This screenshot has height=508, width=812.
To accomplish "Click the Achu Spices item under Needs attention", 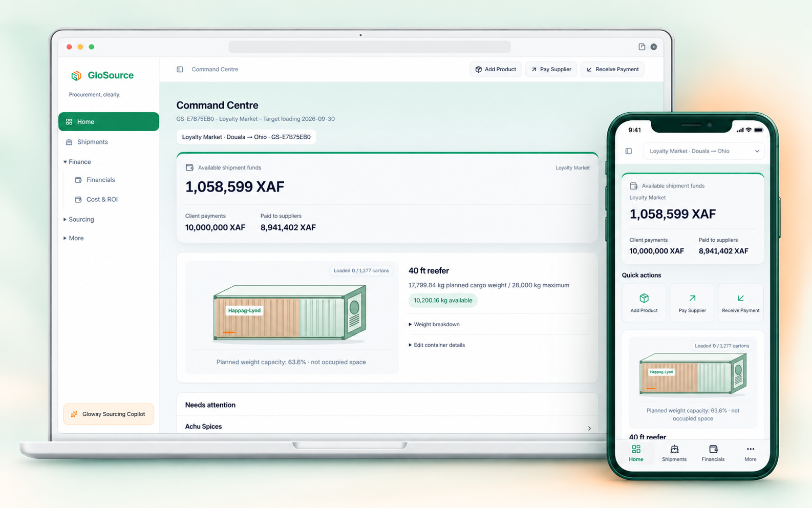I will [x=203, y=427].
